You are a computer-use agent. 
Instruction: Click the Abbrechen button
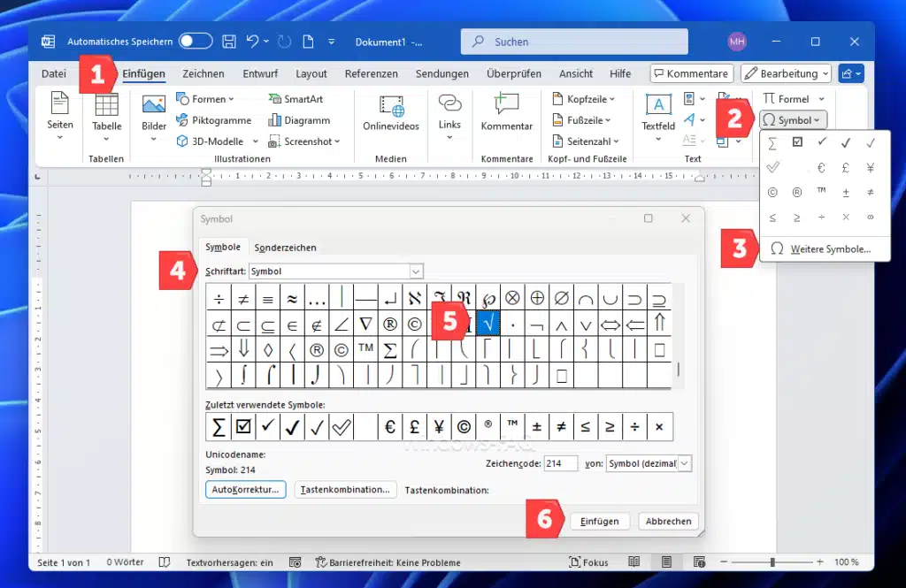tap(669, 521)
